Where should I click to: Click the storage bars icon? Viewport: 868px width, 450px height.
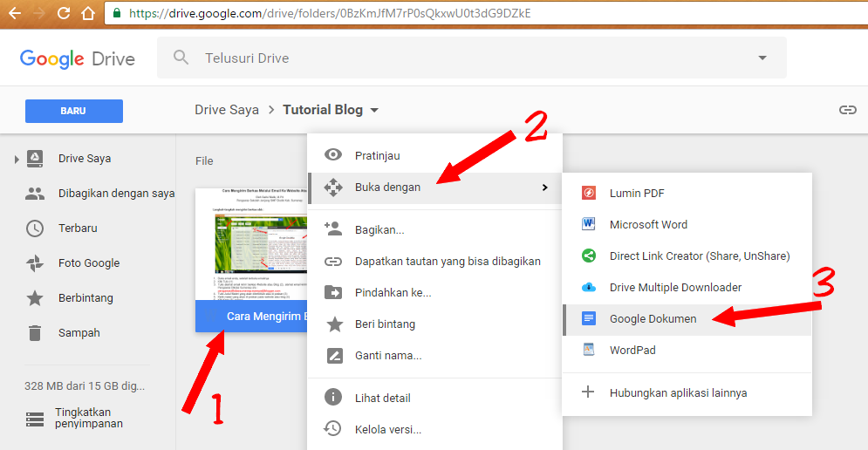pos(35,419)
